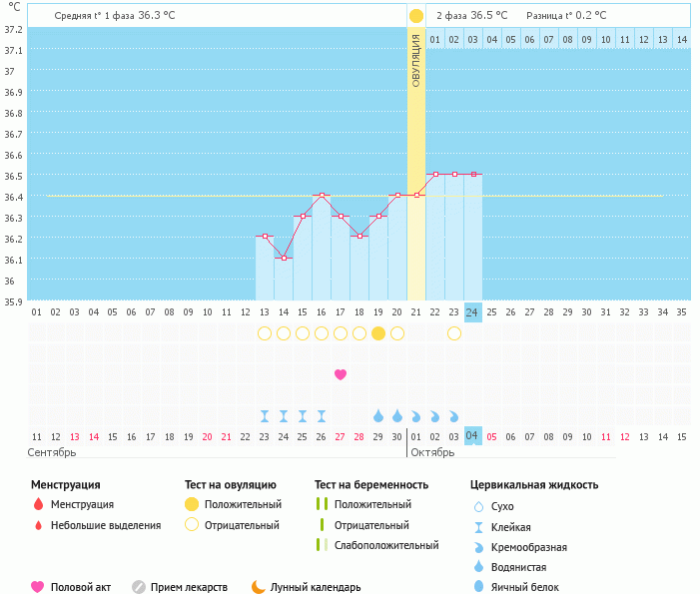Select the highlighted October 04 date cell
The width and height of the screenshot is (700, 594).
[473, 436]
